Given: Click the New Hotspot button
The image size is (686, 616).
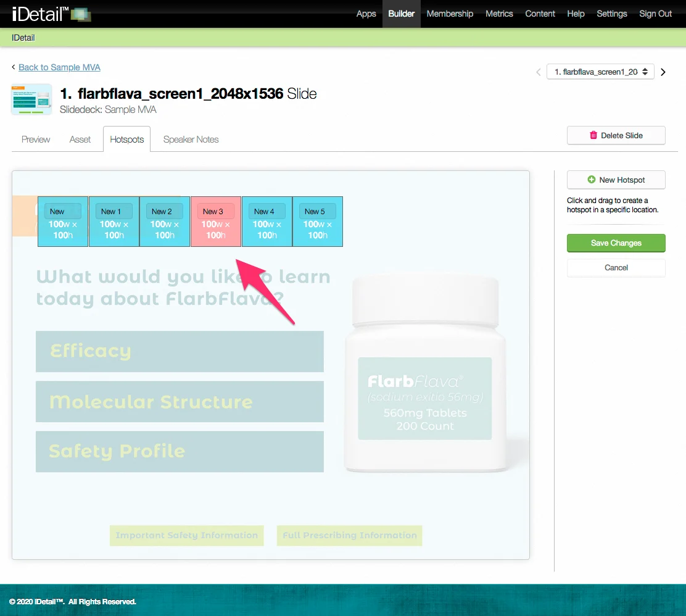Looking at the screenshot, I should tap(616, 180).
